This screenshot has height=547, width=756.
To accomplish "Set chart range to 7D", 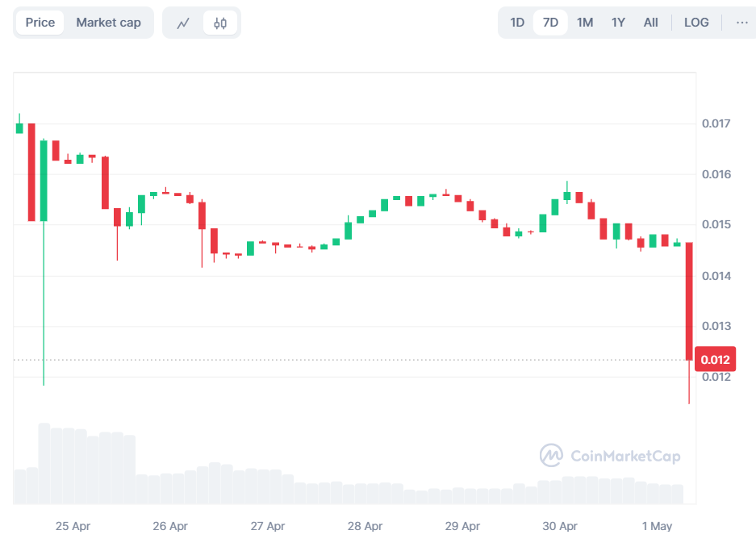I will pos(550,23).
